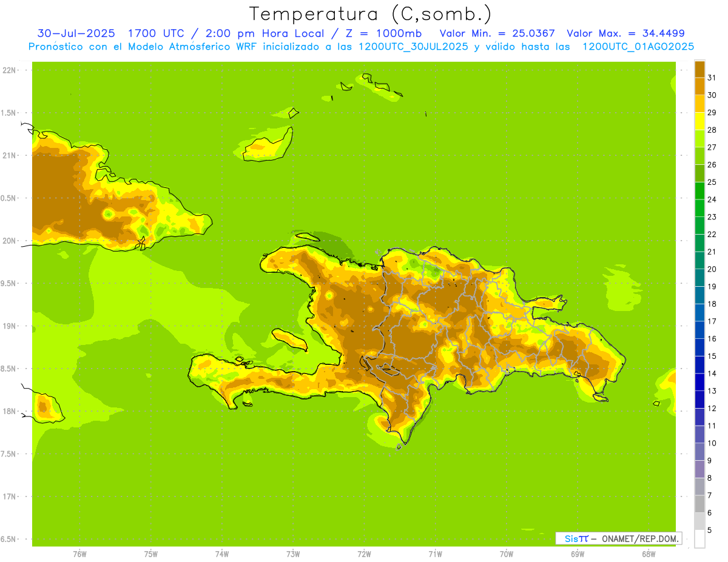Viewport: 728px width, 562px height.
Task: Click the '71W' longitude axis label
Action: (435, 554)
